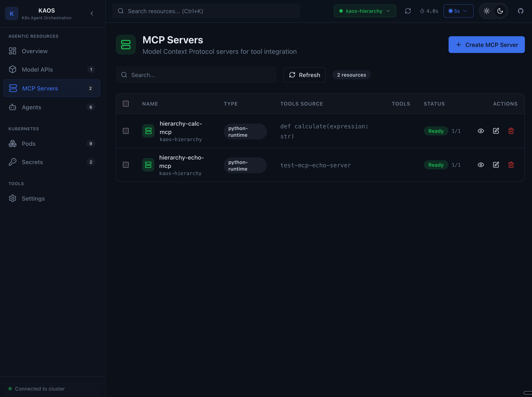
Task: Open MCP Servers in the sidebar
Action: [40, 88]
